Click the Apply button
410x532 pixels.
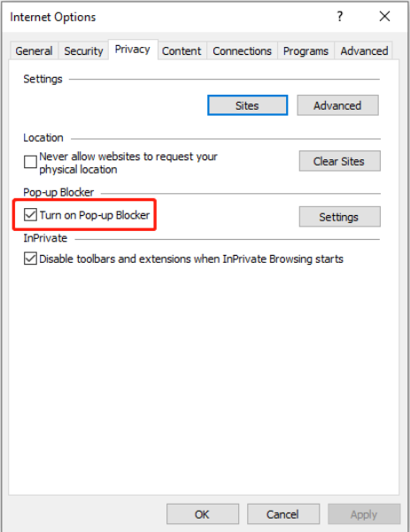click(x=364, y=514)
